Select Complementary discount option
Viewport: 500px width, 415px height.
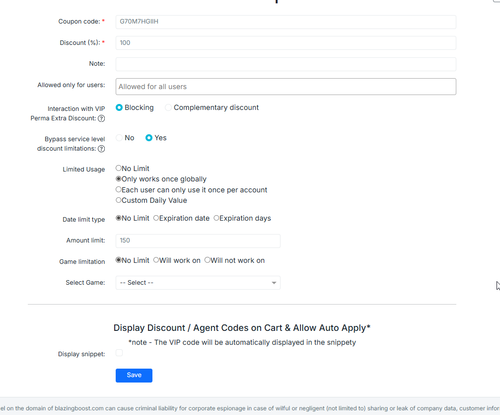coord(168,108)
